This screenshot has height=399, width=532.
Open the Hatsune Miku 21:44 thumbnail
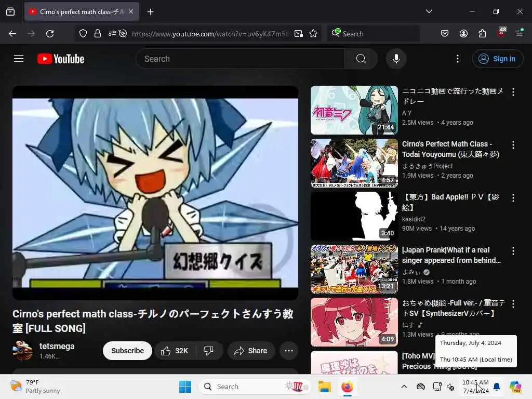[x=354, y=110]
